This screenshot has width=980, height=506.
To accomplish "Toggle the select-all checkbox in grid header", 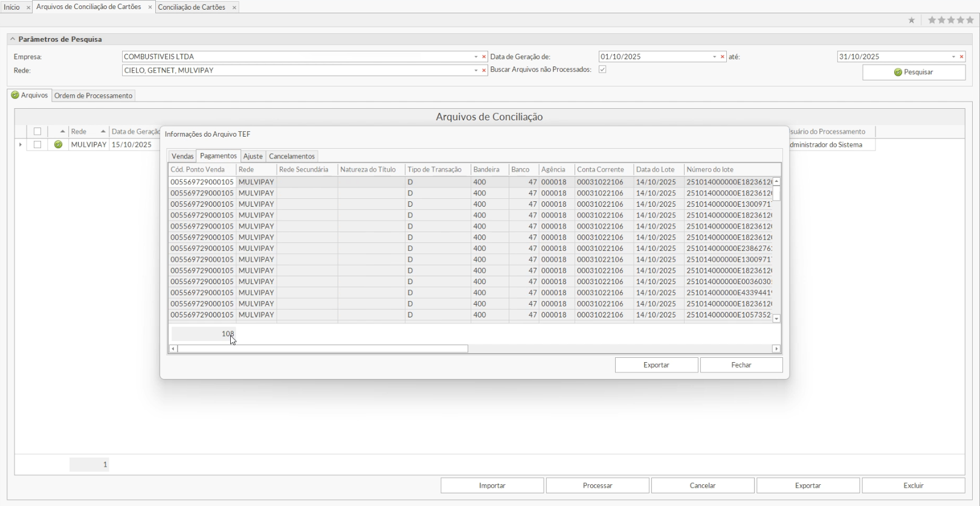I will (37, 131).
